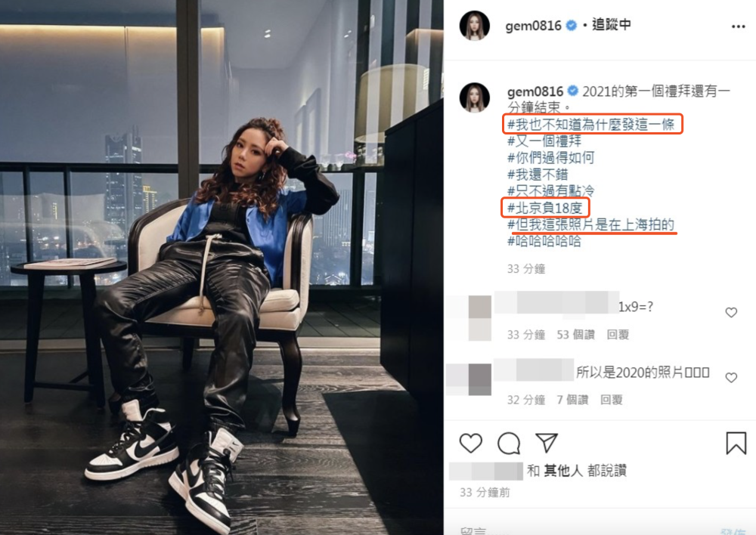Like the '所以是2020的照片' comment heart
Screen dimensions: 756x535
point(731,377)
